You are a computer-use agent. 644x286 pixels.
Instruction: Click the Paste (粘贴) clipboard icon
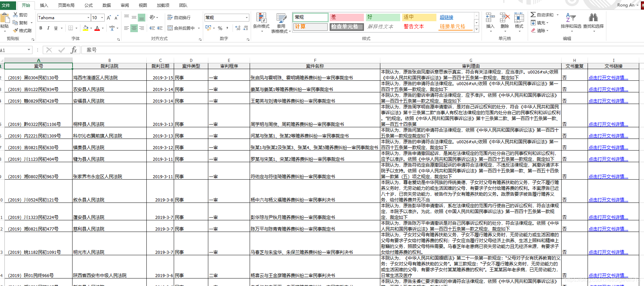(5, 18)
